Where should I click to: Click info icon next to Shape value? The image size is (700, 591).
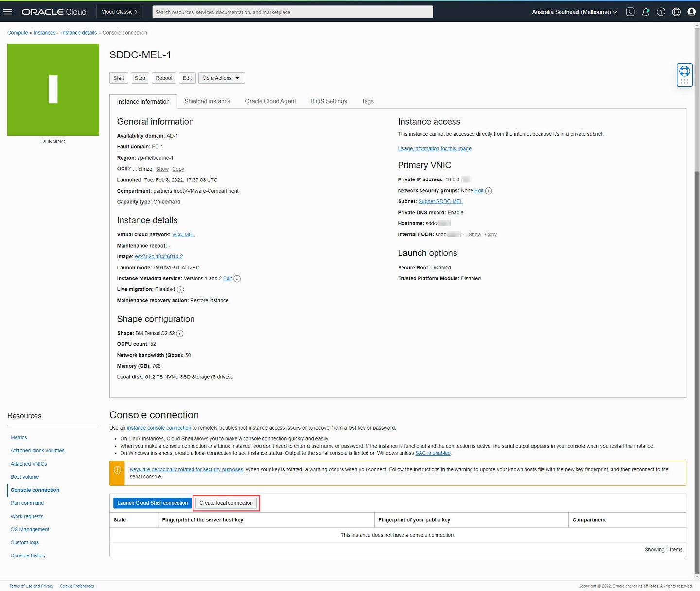point(180,333)
